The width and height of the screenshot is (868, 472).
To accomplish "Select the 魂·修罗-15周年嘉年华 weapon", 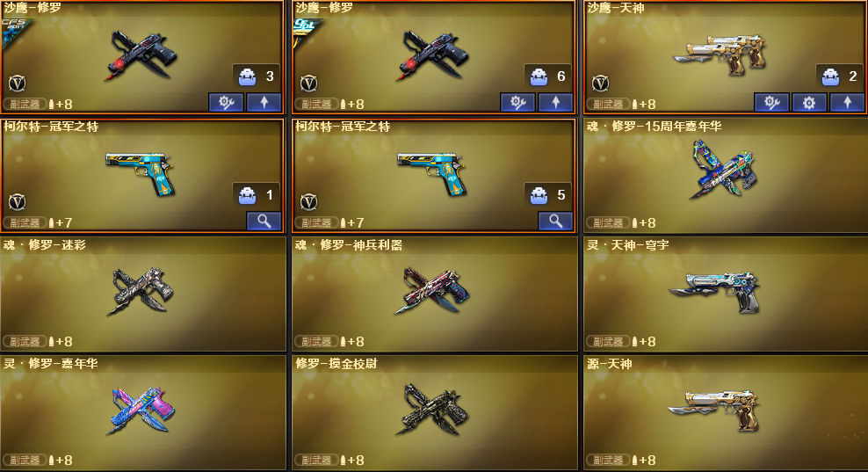I will [726, 175].
